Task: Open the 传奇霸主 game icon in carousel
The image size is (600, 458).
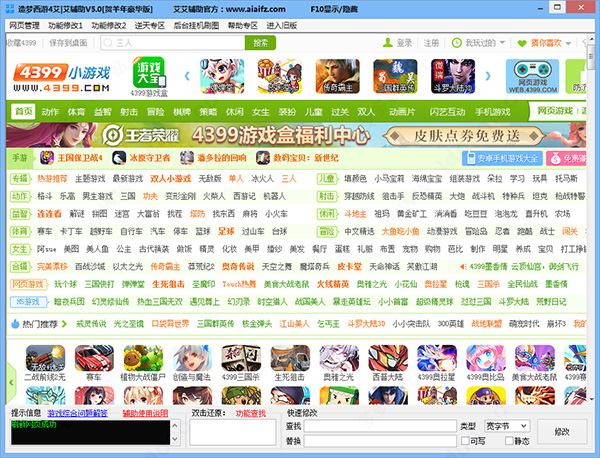Action: click(x=338, y=76)
